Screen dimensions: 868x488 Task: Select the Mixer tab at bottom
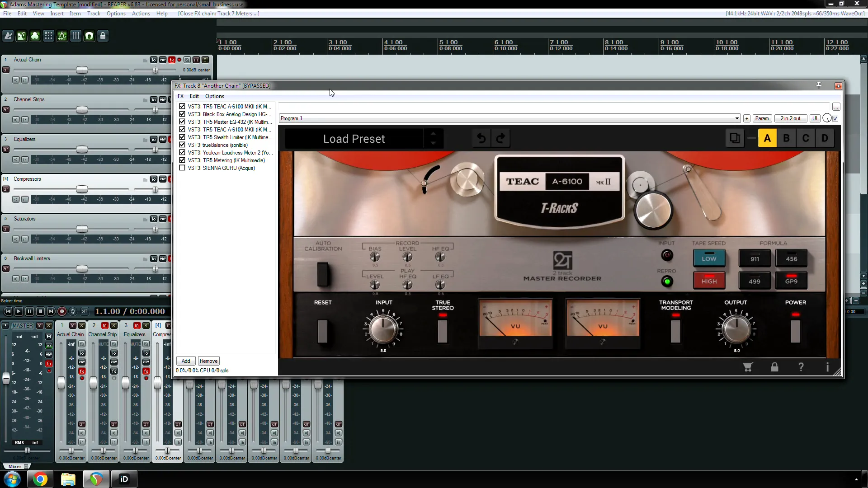click(x=15, y=466)
